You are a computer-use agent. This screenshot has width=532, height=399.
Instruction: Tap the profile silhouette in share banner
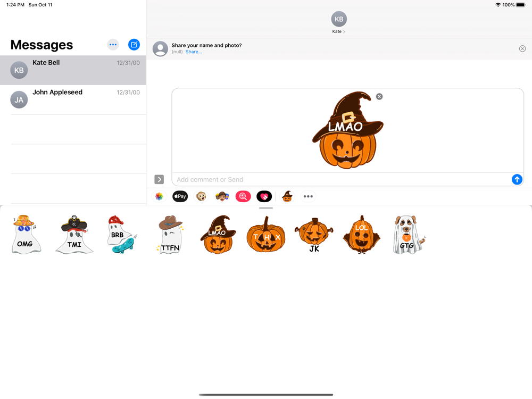(x=160, y=49)
